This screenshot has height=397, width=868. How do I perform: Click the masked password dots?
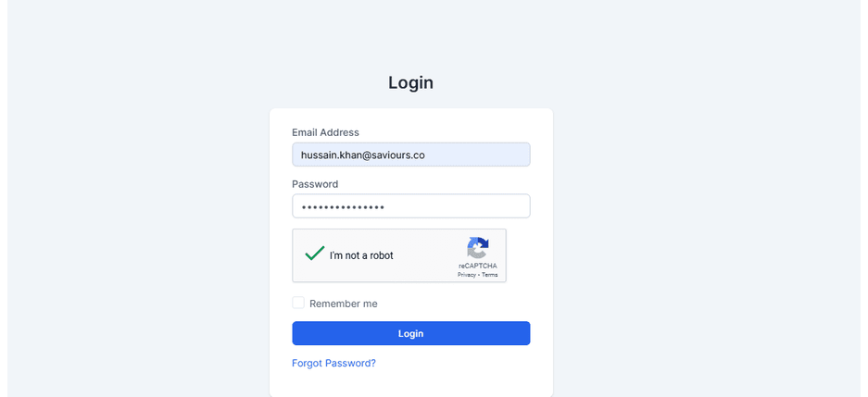pos(343,206)
